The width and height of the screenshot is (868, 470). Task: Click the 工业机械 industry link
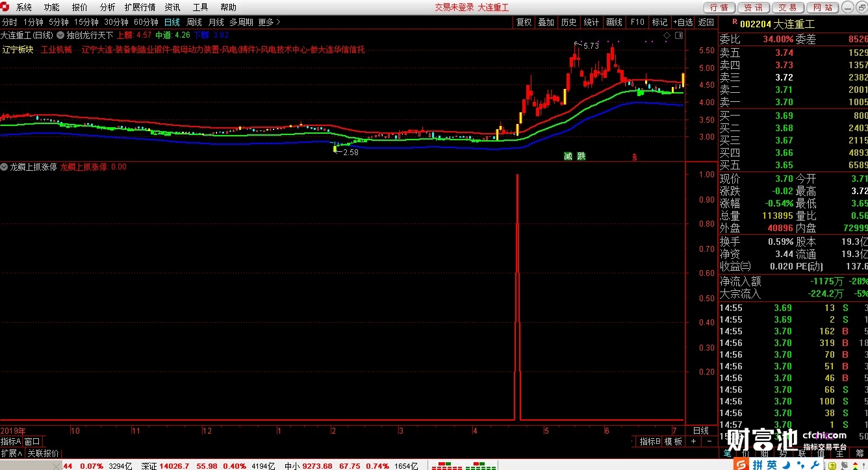(x=57, y=49)
